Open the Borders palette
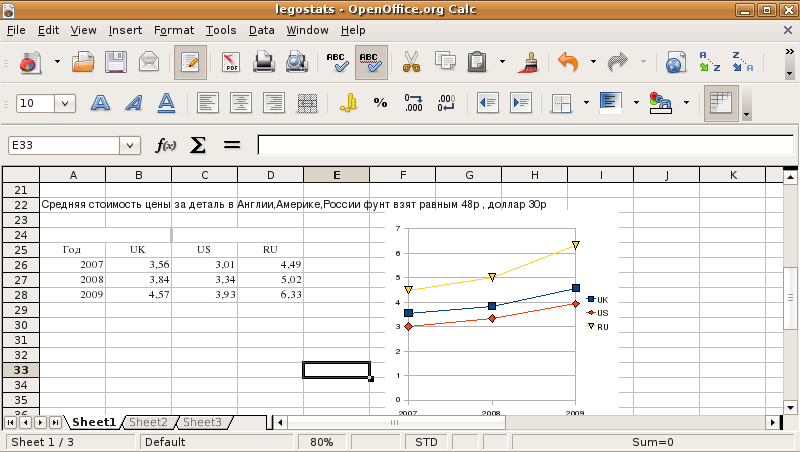 point(561,104)
